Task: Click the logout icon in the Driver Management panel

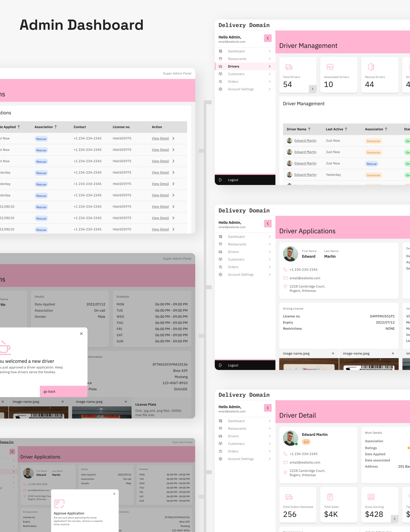Action: 220,180
